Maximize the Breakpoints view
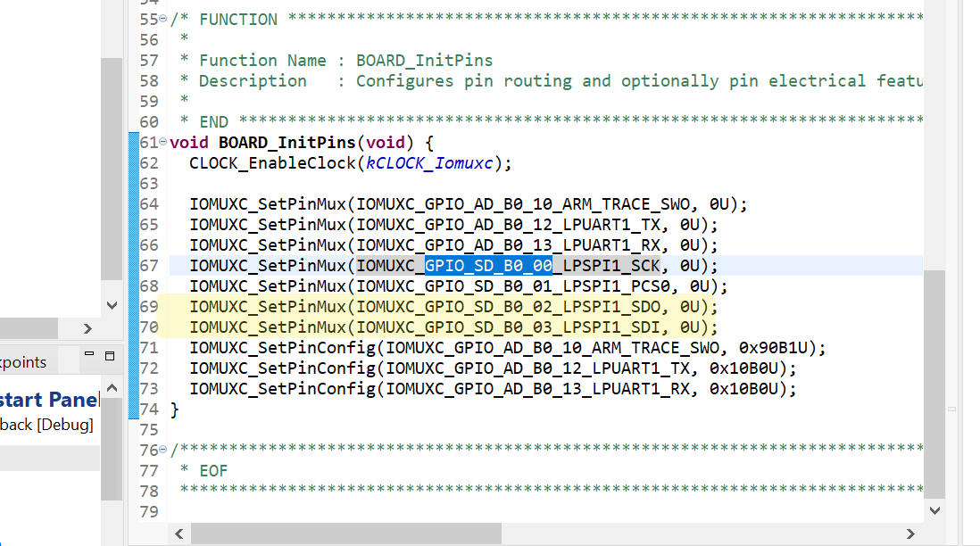The image size is (980, 546). pyautogui.click(x=111, y=355)
